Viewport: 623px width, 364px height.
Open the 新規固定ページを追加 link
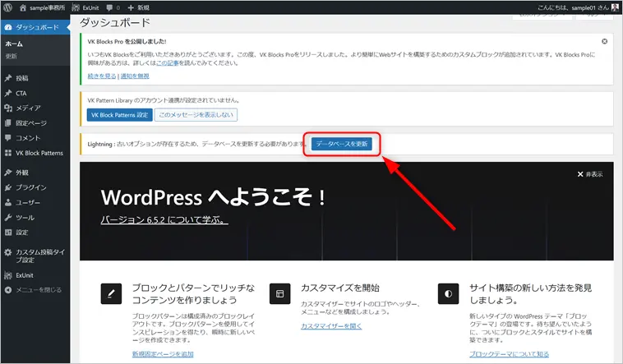point(163,353)
